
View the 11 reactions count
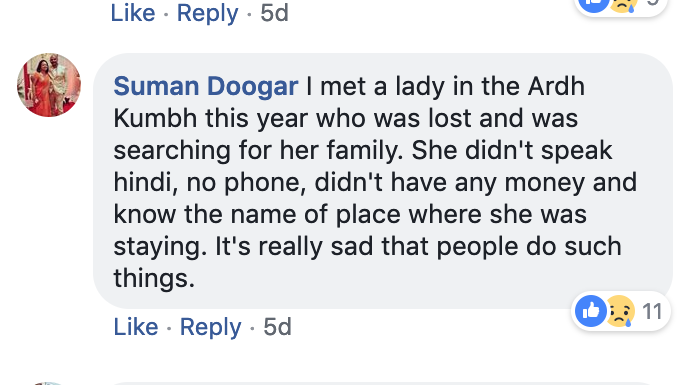tap(652, 312)
